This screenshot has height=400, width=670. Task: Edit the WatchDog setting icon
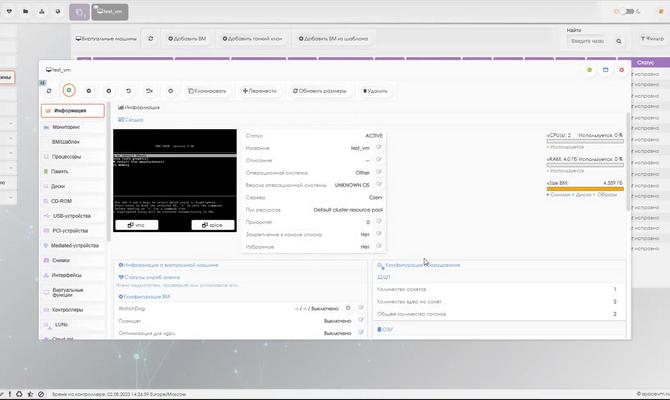coord(361,308)
